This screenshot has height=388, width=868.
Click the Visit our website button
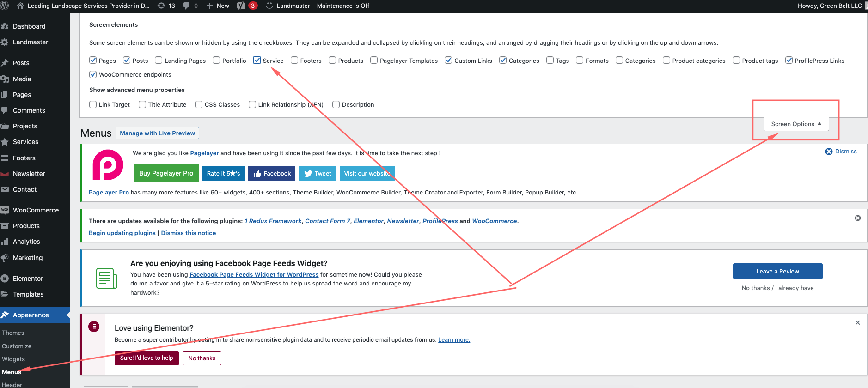367,173
